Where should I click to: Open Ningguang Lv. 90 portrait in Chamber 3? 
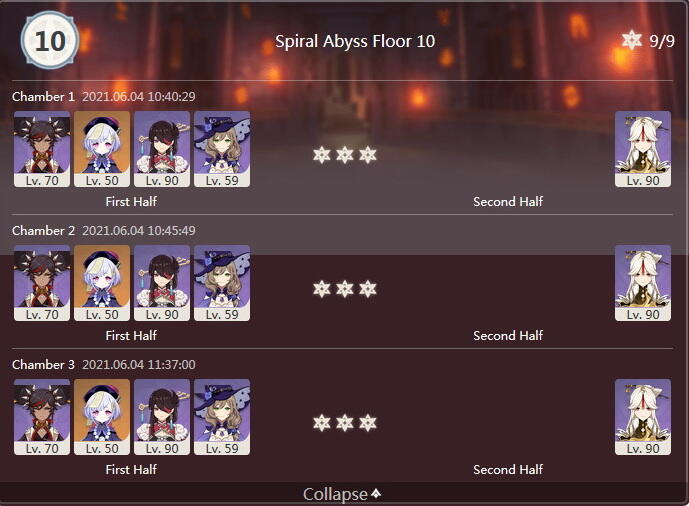point(642,416)
